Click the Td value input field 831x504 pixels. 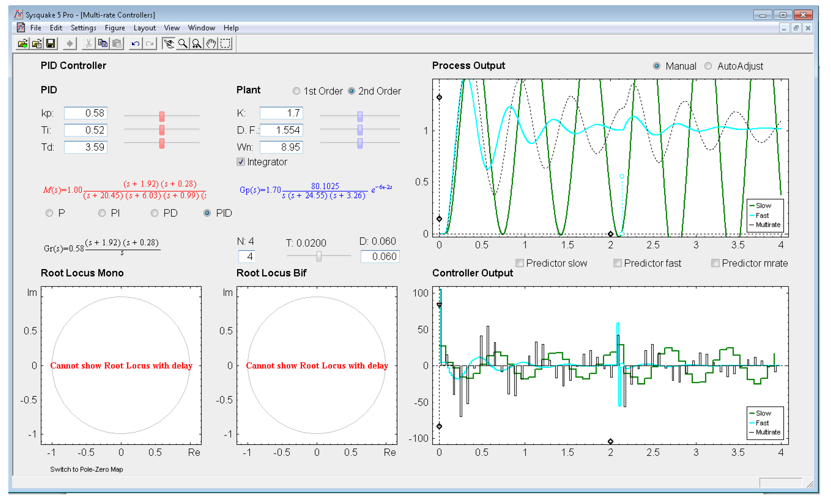86,147
